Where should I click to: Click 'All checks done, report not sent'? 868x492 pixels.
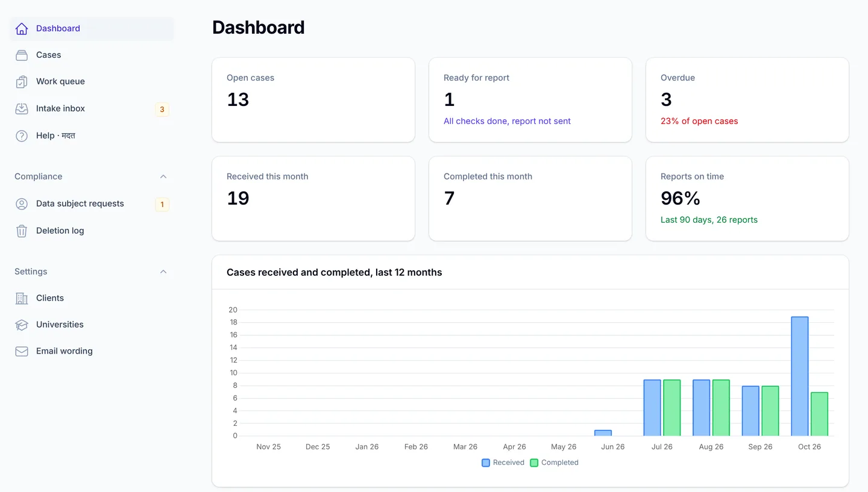pyautogui.click(x=507, y=121)
